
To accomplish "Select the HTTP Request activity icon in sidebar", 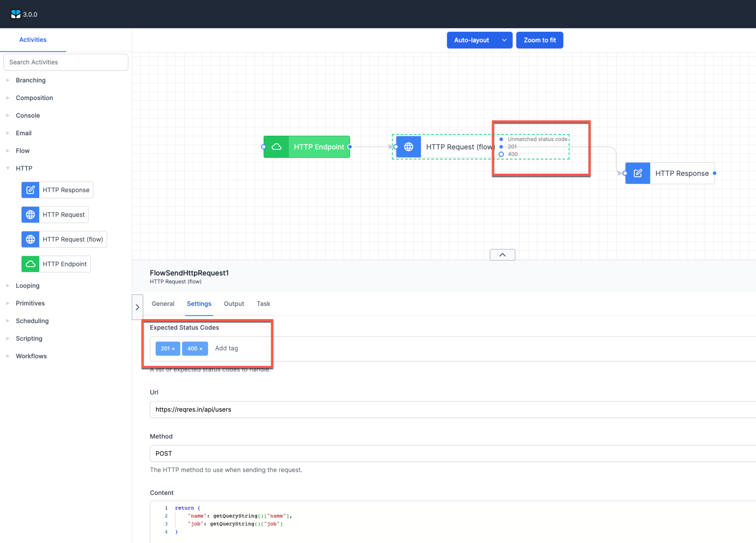I will pos(30,214).
